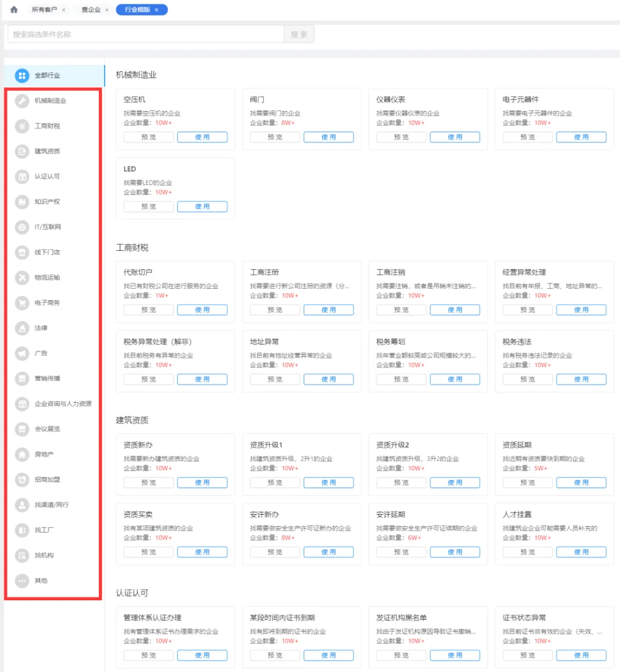Click the 其他 ellipsis icon
This screenshot has height=672, width=620.
[22, 581]
